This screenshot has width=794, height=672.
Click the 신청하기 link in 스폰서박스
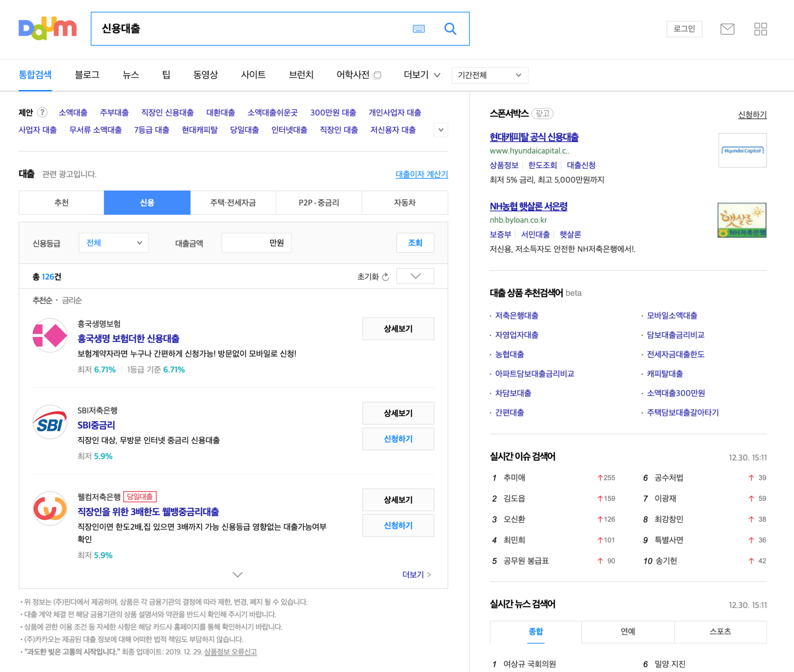click(x=752, y=114)
